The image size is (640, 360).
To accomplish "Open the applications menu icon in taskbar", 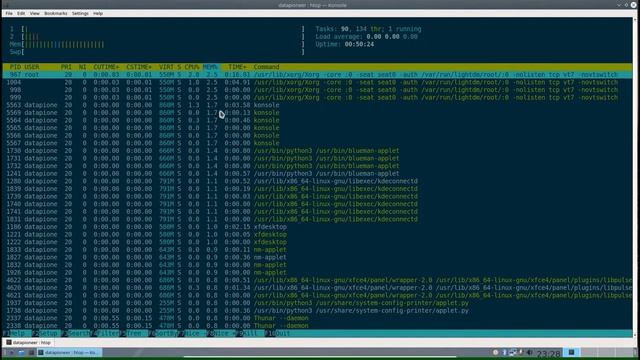I will [11, 353].
